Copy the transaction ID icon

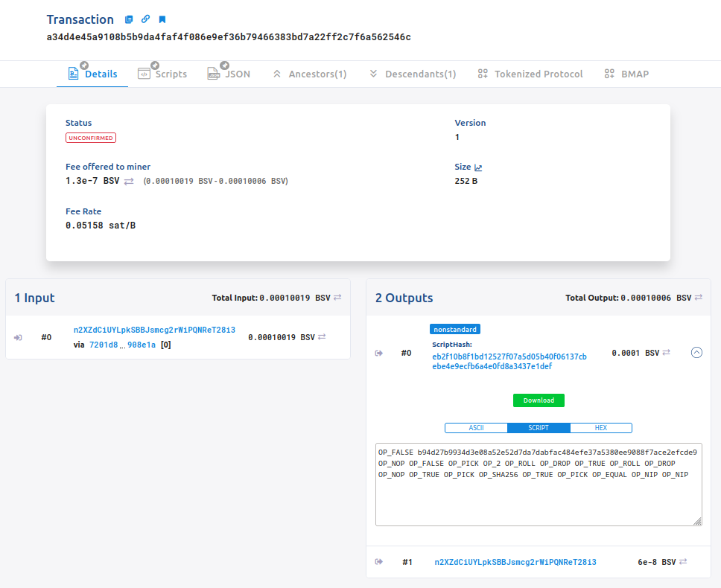point(129,19)
